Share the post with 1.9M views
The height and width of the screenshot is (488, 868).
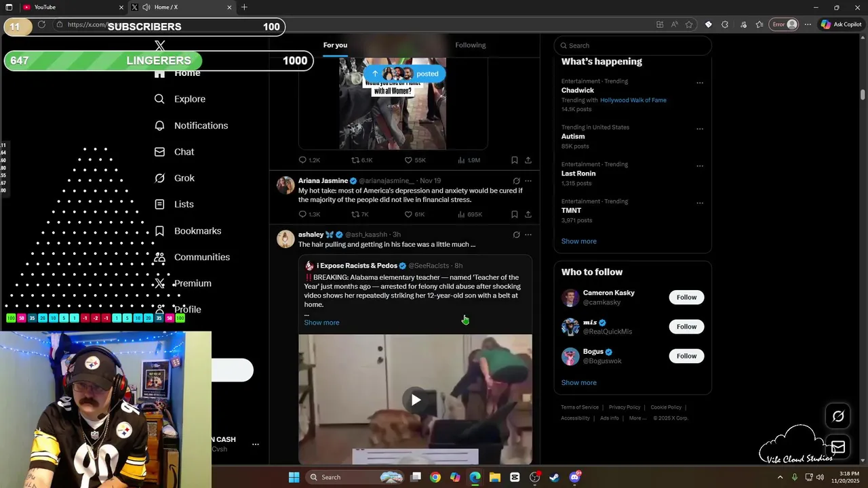[528, 160]
